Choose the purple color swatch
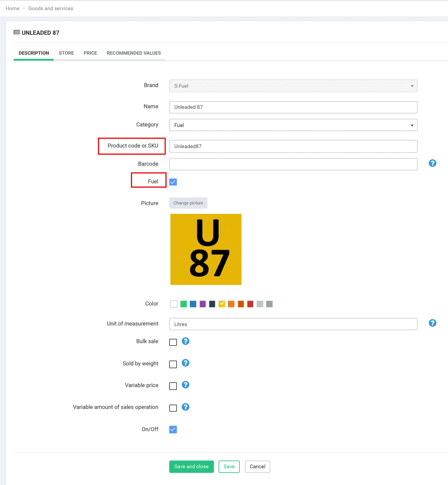 tap(203, 304)
